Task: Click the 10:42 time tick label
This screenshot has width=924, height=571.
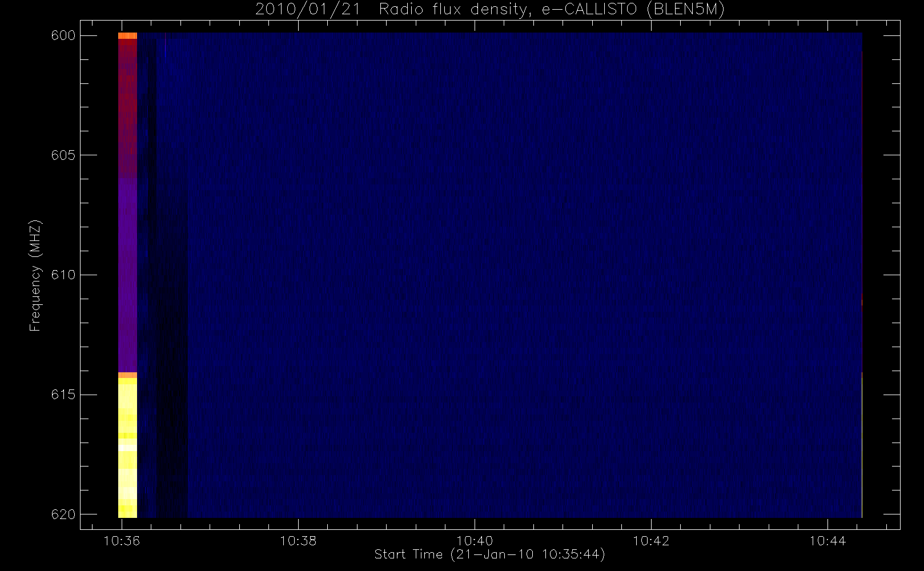Action: 651,541
